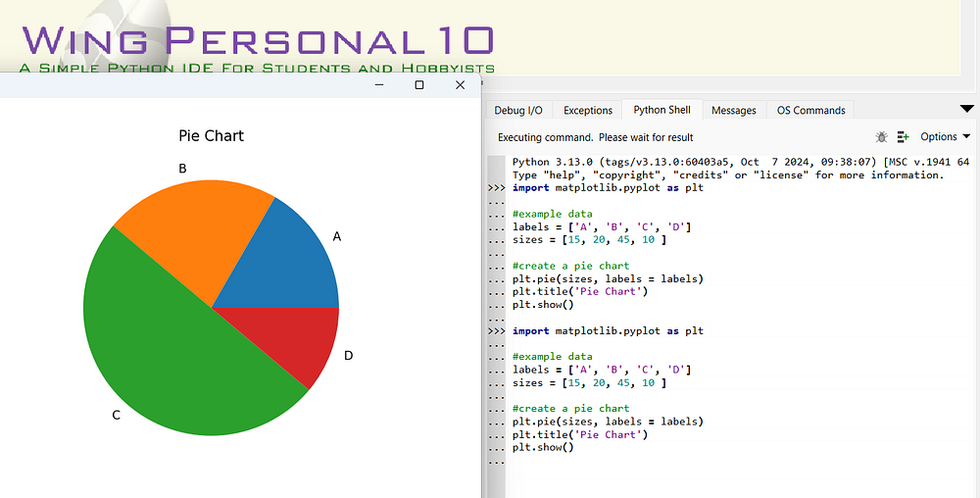Click the bug debug icon in shell toolbar
Image resolution: width=980 pixels, height=498 pixels.
pos(881,137)
